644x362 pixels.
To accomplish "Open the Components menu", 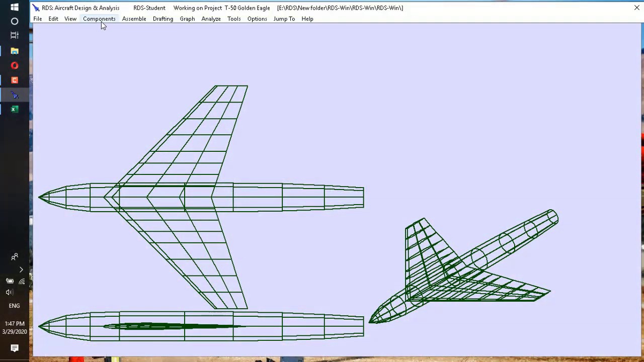I will (99, 19).
